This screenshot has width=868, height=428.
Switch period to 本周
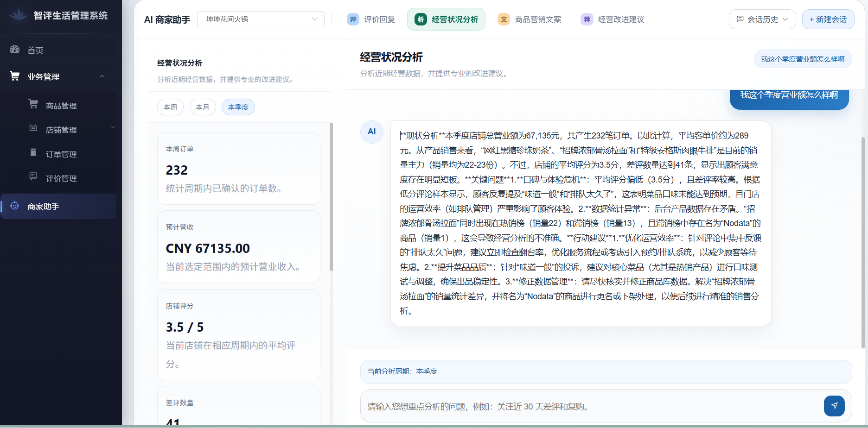[170, 107]
